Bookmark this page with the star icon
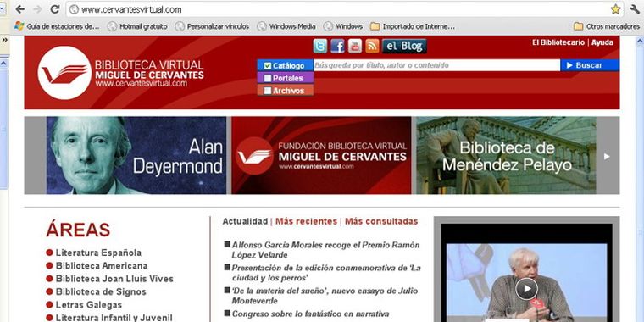The image size is (644, 322). (615, 9)
